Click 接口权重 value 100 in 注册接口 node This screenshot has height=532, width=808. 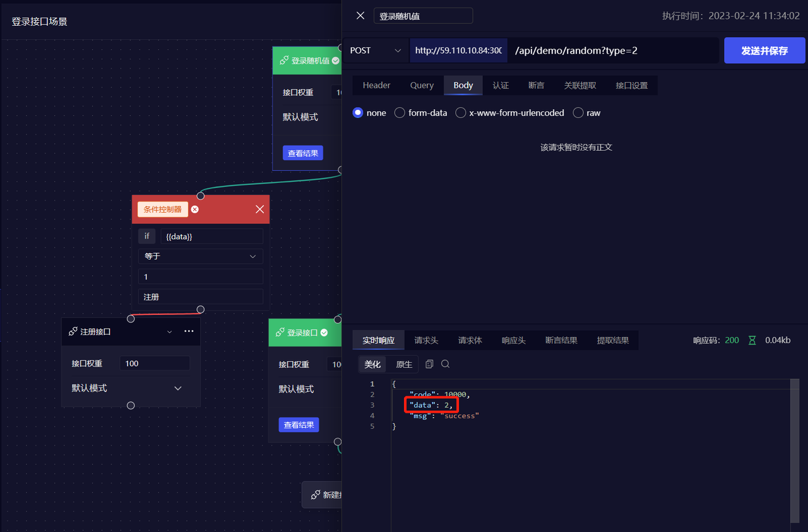(155, 364)
